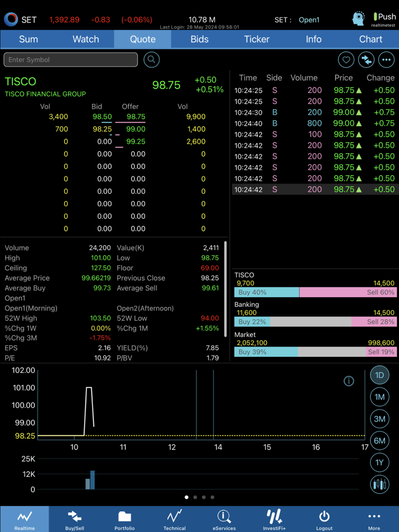Switch to the Watch tab

86,39
